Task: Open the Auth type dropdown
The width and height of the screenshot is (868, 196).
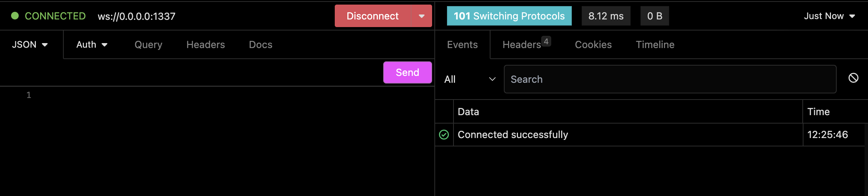Action: coord(92,45)
